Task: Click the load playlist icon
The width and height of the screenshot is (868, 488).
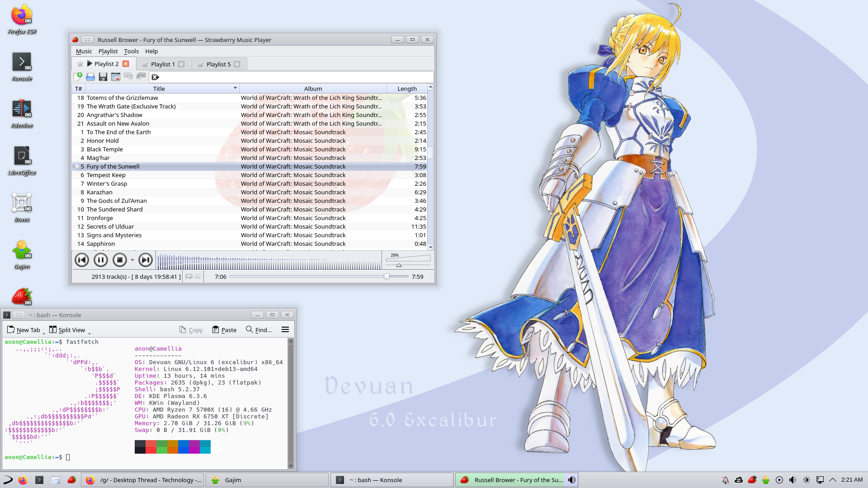Action: 90,77
